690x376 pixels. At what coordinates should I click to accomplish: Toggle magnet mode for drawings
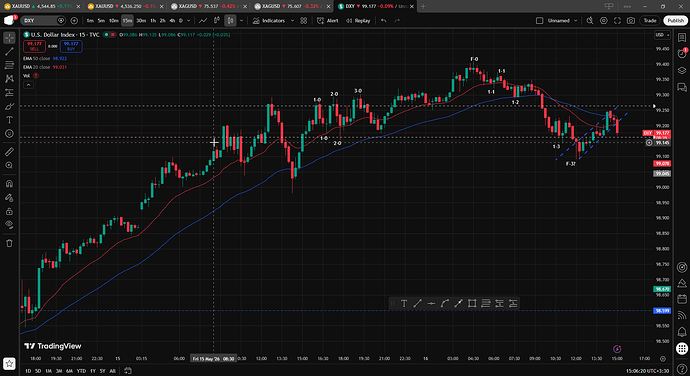(x=9, y=184)
